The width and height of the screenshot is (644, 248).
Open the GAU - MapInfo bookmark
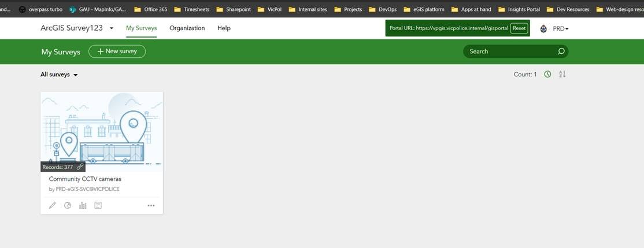click(x=98, y=9)
